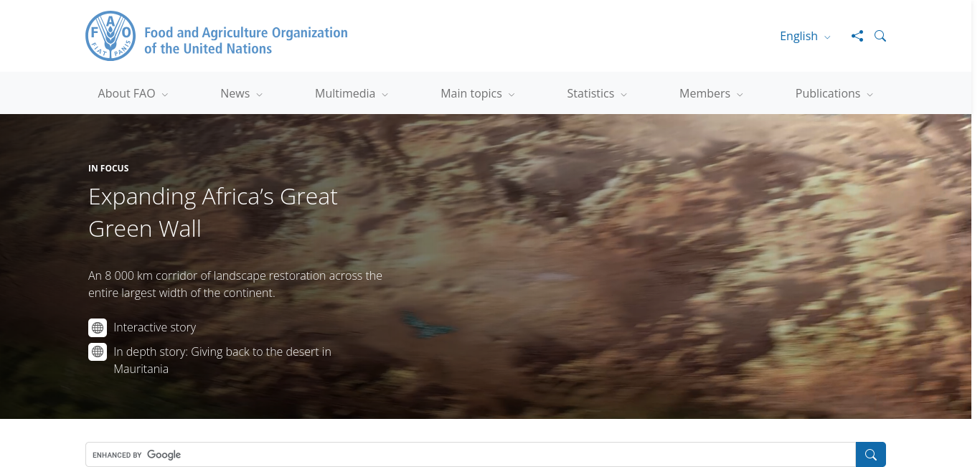The height and width of the screenshot is (467, 980).
Task: Expand the News menu
Action: click(x=242, y=93)
